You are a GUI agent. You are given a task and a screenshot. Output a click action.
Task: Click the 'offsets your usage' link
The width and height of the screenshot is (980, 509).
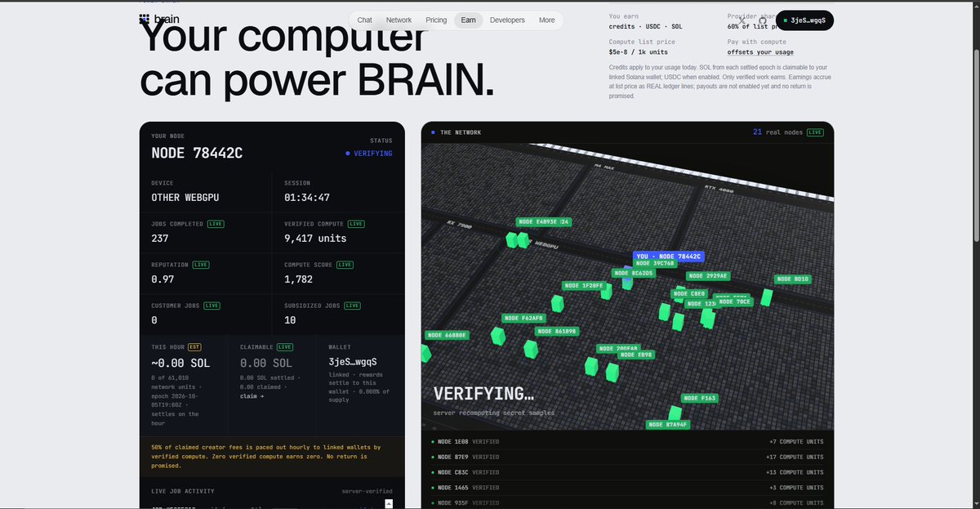pyautogui.click(x=760, y=52)
